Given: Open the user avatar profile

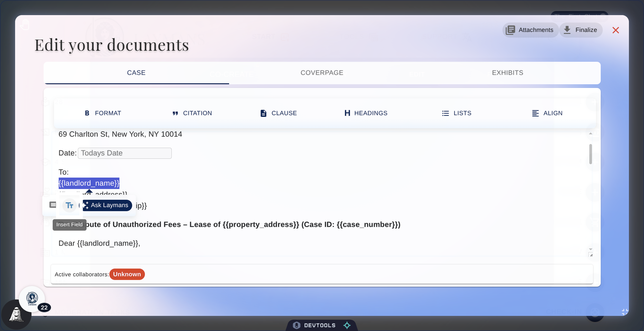Looking at the screenshot, I should [32, 299].
